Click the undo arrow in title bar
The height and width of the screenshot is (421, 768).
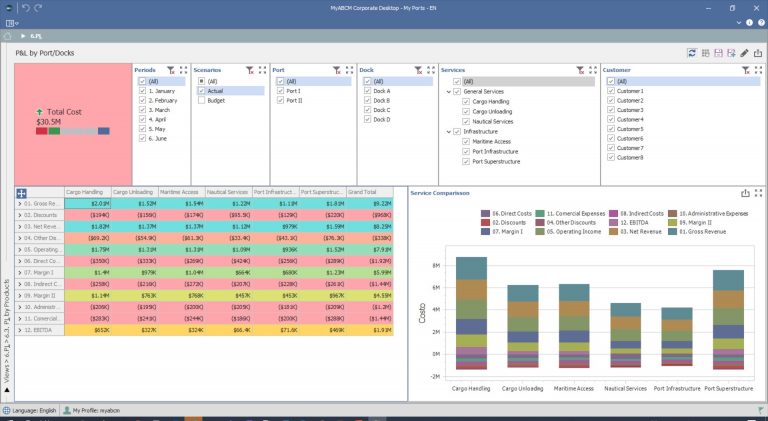click(x=25, y=7)
